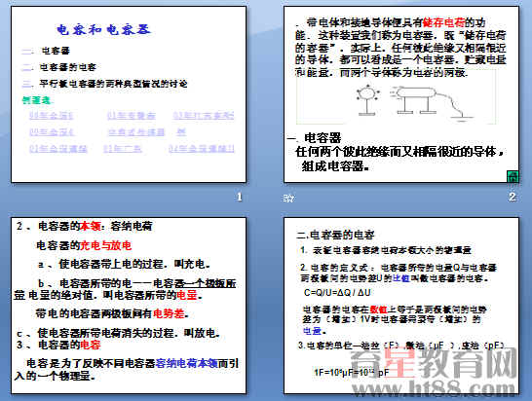Select slide 4 thumbnail titled 电容器的电容
Viewport: 532px width, 401px height.
click(x=401, y=306)
